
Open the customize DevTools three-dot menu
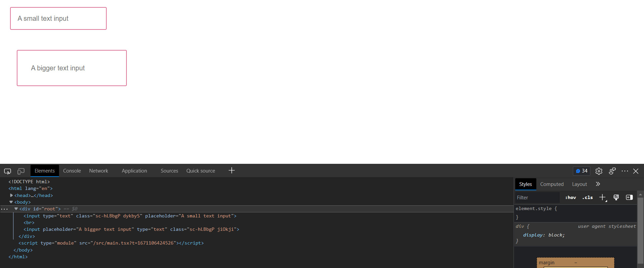coord(625,171)
